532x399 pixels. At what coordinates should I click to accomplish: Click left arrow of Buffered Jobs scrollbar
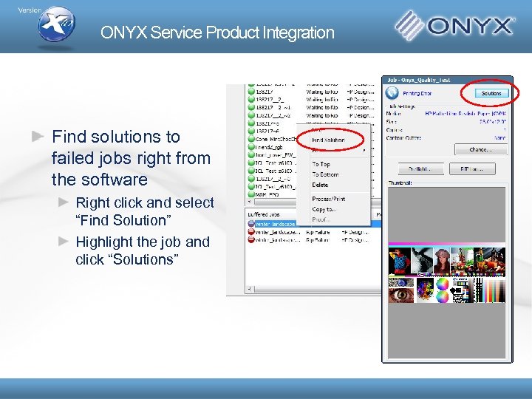(x=250, y=289)
